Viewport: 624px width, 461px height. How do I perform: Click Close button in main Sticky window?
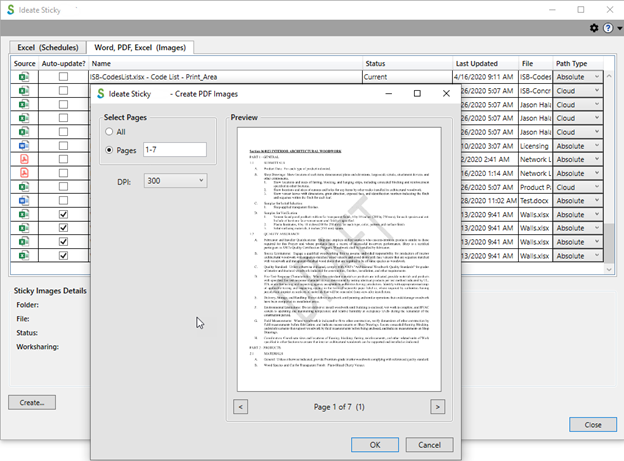pyautogui.click(x=593, y=425)
